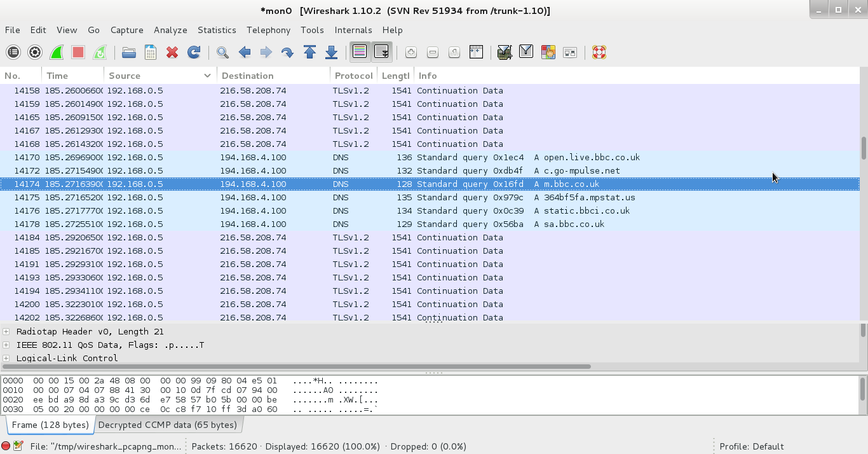Expand Radiotap Header tree node

6,331
